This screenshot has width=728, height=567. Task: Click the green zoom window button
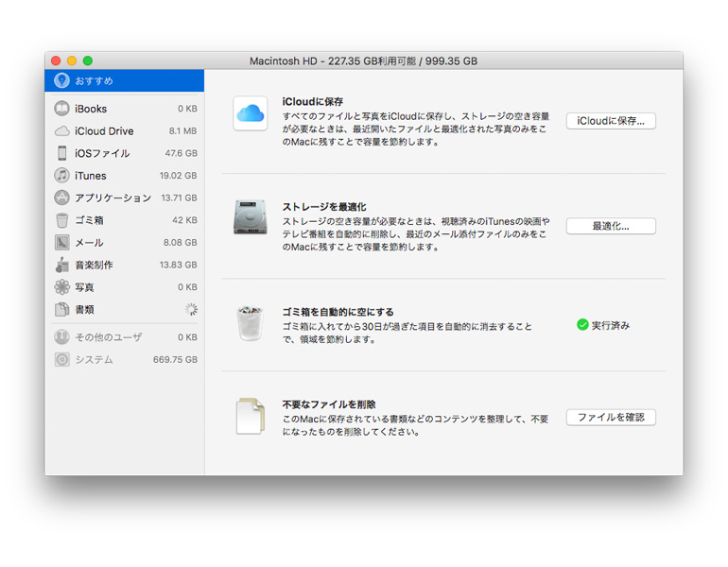click(88, 60)
